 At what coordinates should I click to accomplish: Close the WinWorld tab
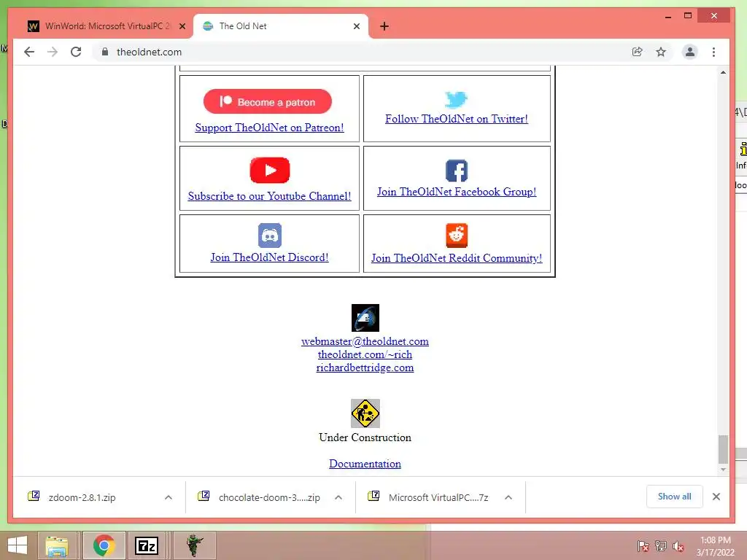coord(182,26)
